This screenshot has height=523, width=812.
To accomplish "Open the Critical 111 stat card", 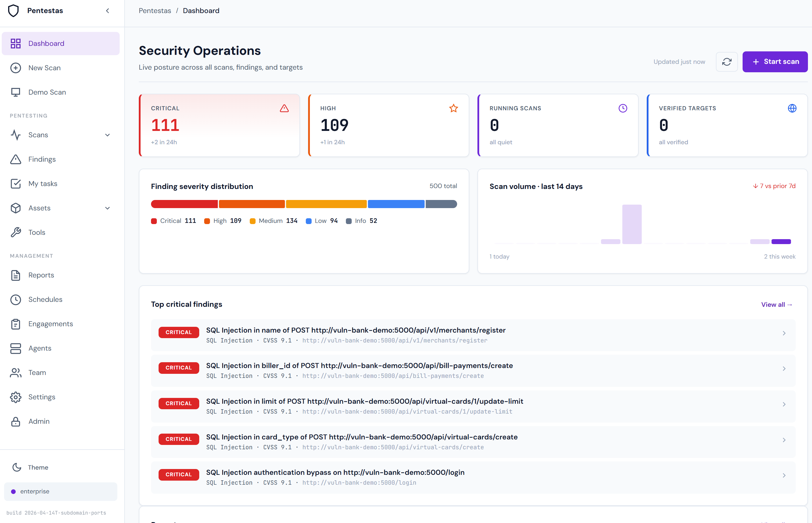I will point(220,125).
